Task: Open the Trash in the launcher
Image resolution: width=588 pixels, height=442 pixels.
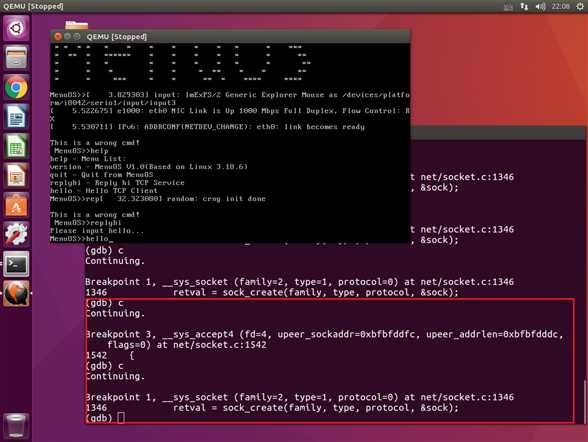Action: (16, 426)
